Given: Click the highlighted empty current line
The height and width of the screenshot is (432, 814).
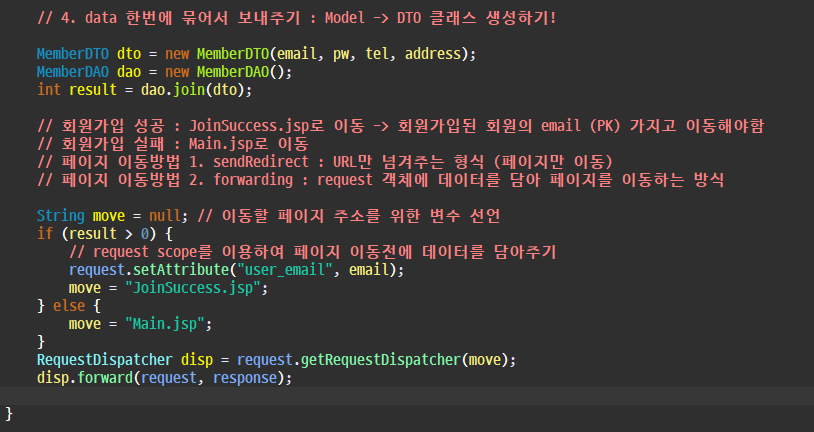Looking at the screenshot, I should 407,396.
